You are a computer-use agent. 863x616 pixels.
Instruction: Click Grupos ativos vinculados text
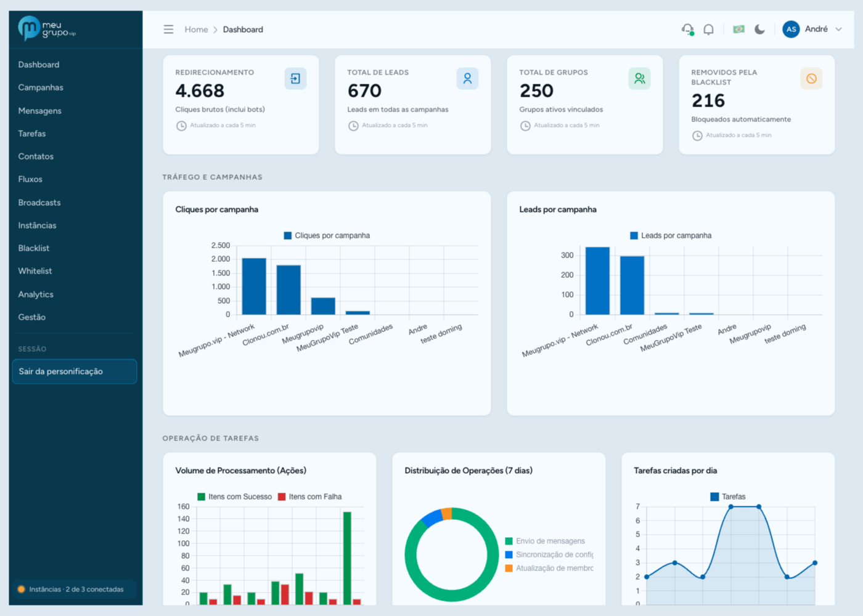(x=561, y=110)
